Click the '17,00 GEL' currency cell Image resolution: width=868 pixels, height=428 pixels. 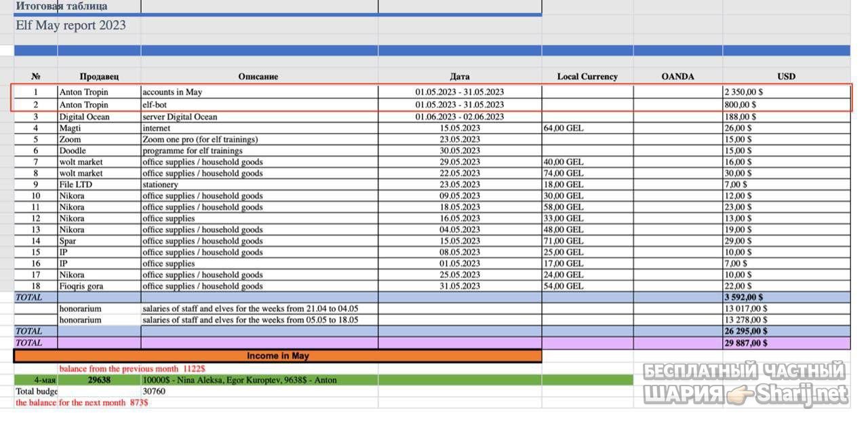587,263
